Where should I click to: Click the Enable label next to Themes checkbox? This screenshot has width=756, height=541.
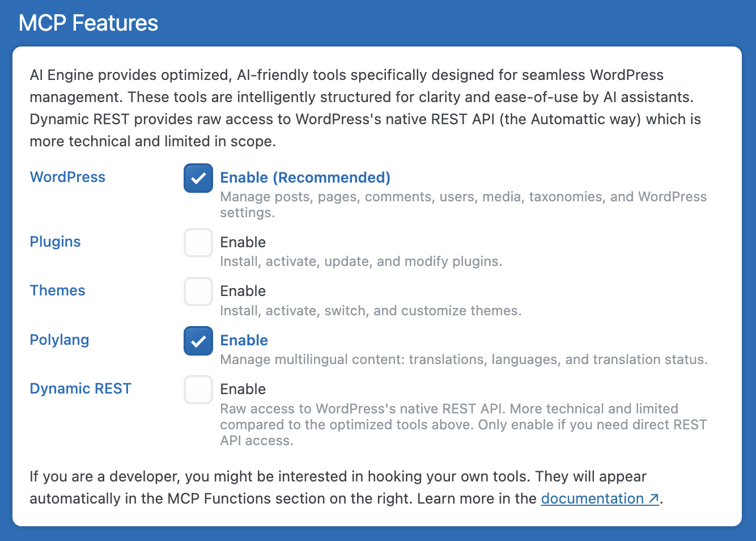(243, 291)
